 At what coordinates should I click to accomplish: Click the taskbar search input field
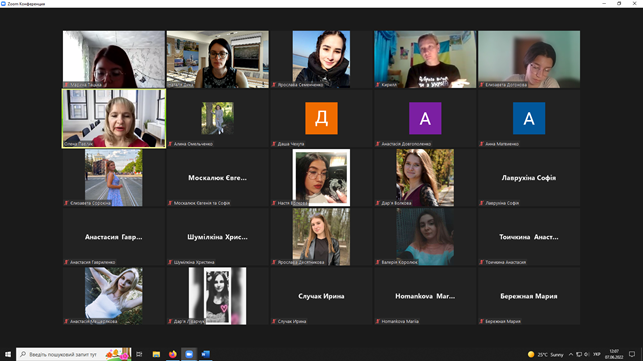74,354
